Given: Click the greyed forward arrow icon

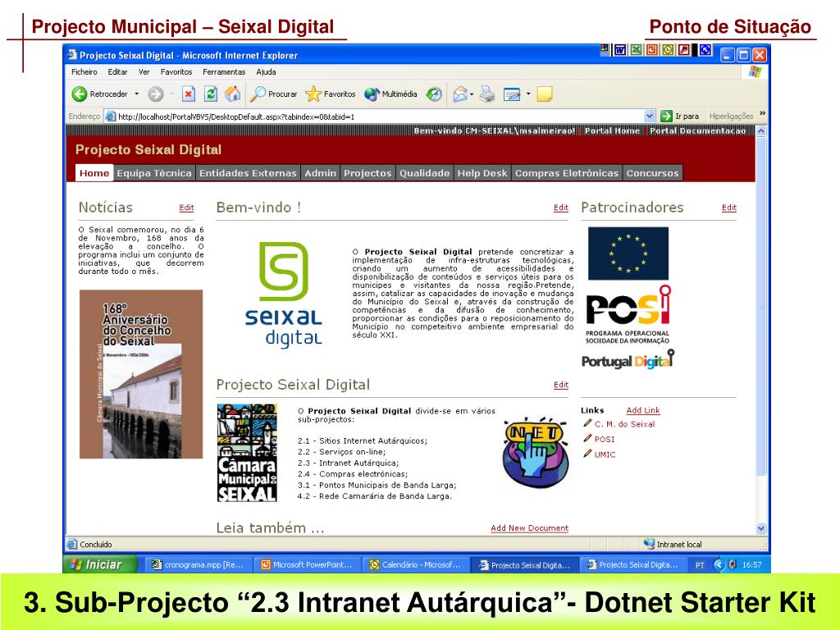Looking at the screenshot, I should coord(156,94).
